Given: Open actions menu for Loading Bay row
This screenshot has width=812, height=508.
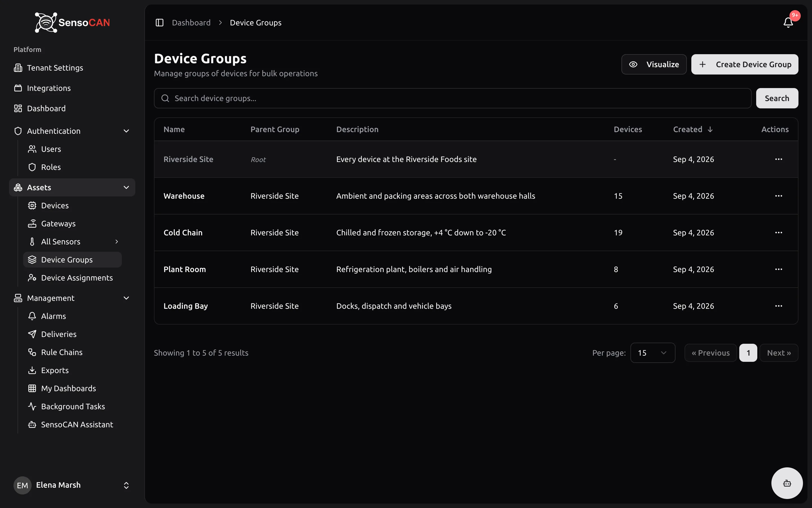Looking at the screenshot, I should 778,306.
